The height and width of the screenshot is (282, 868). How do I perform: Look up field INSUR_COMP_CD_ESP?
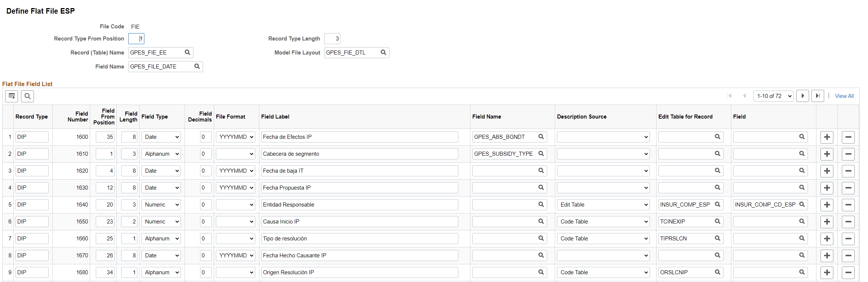(802, 204)
